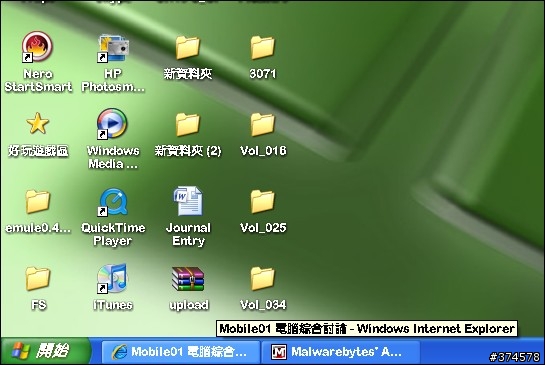Open the FS folder

(38, 279)
